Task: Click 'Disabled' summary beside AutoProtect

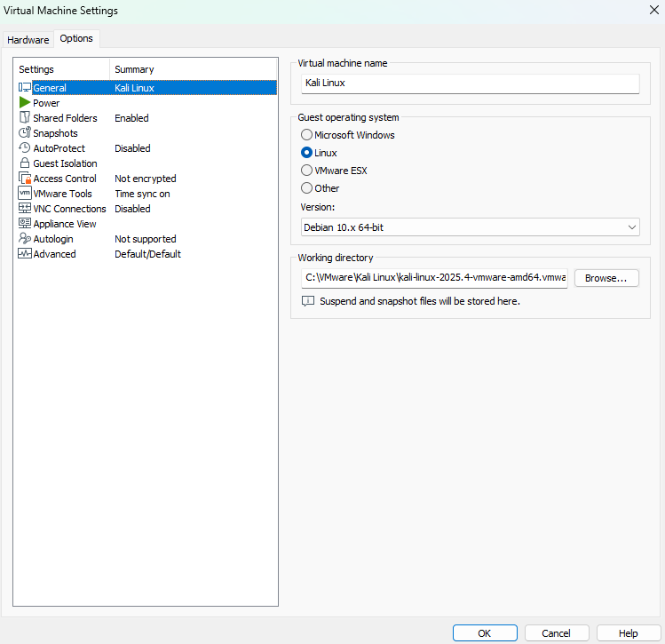Action: point(133,148)
